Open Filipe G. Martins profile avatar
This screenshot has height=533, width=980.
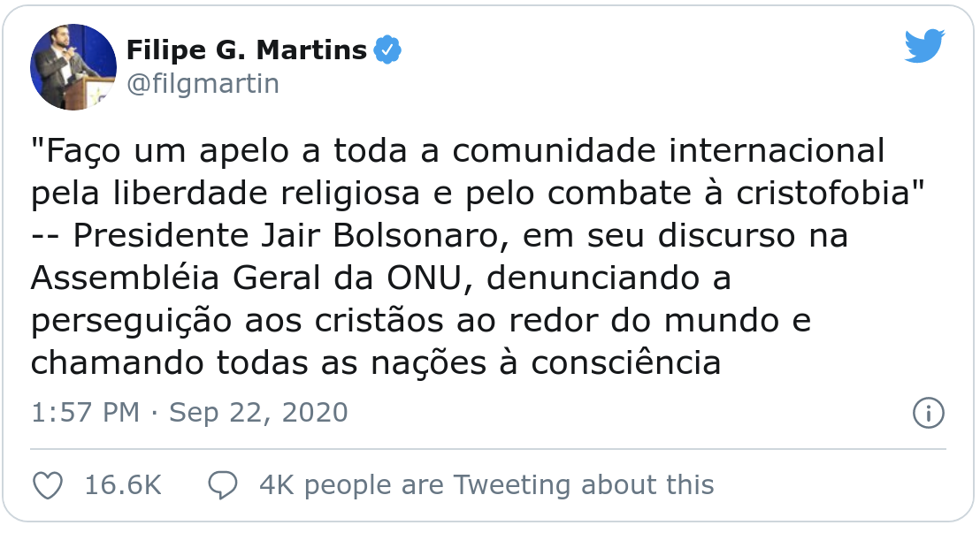pos(73,67)
